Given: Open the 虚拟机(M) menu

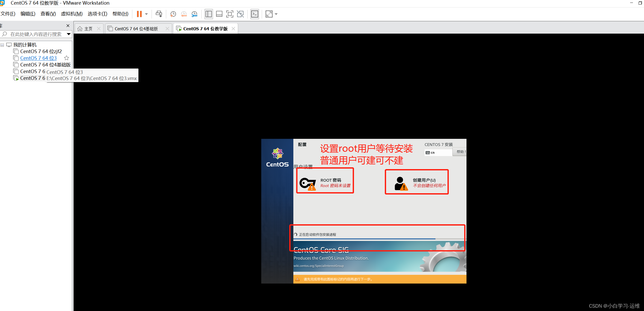Looking at the screenshot, I should point(72,14).
